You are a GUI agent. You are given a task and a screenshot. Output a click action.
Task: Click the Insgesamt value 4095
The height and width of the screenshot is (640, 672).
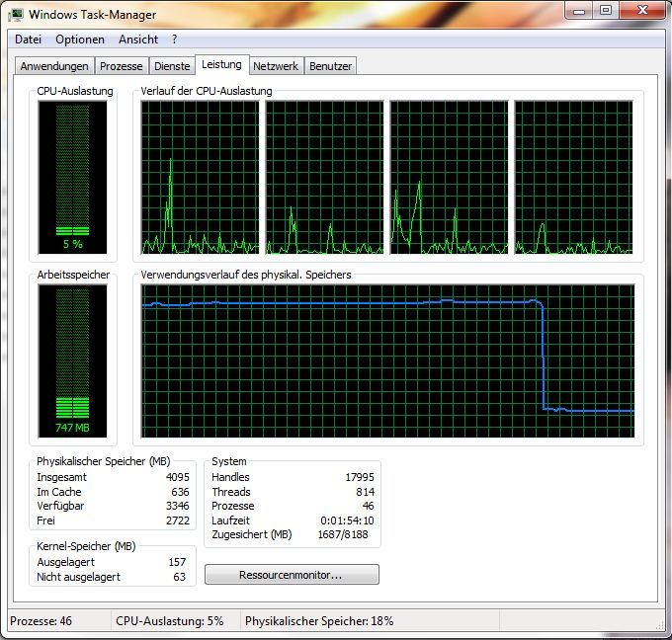coord(178,477)
